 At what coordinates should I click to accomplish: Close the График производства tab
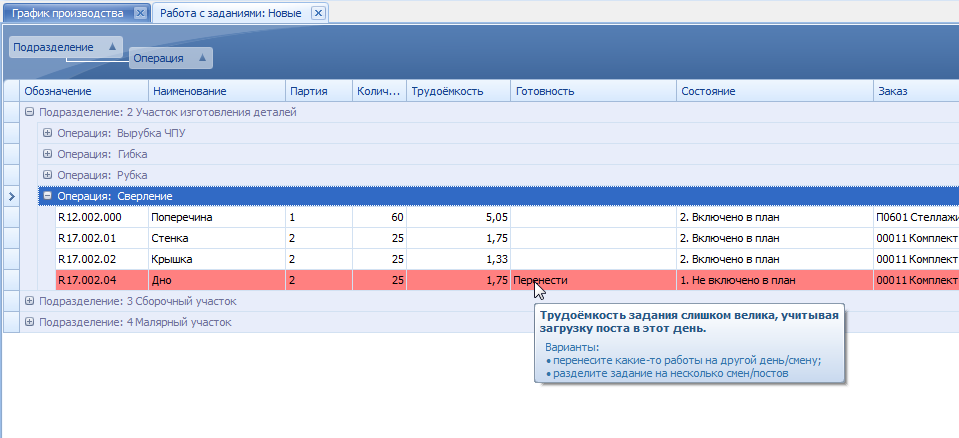click(x=140, y=13)
